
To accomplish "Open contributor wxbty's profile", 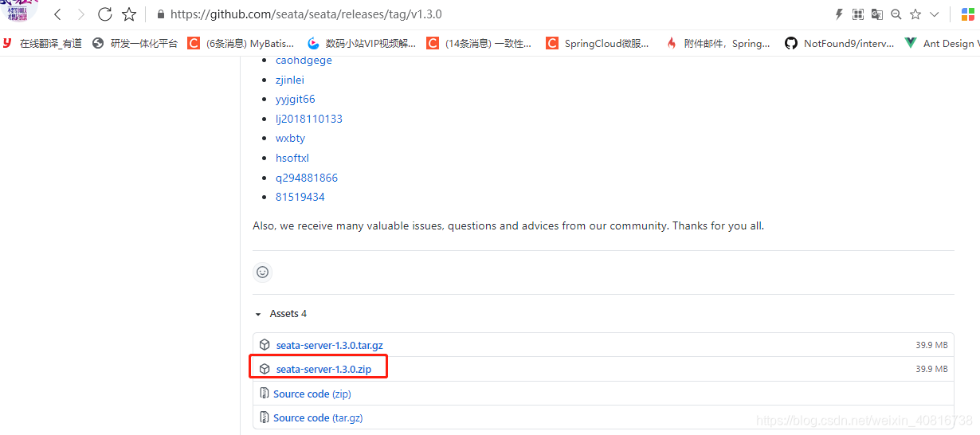I will [290, 138].
